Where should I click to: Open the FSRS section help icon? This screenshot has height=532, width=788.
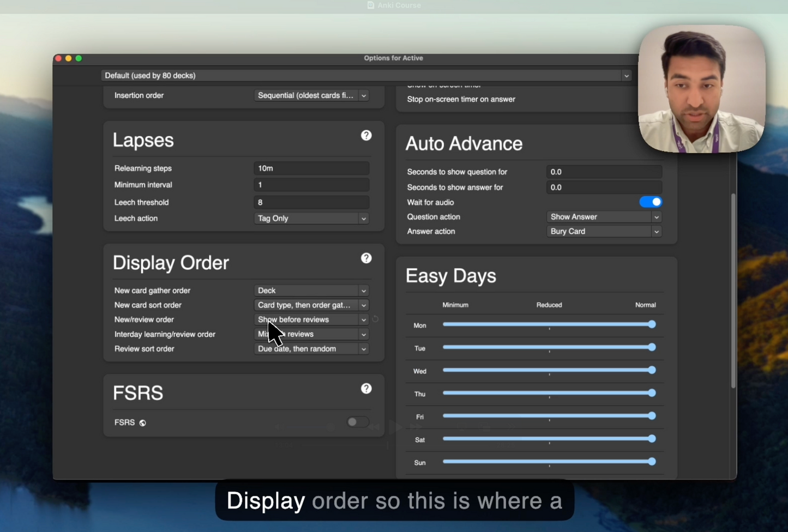pos(366,388)
